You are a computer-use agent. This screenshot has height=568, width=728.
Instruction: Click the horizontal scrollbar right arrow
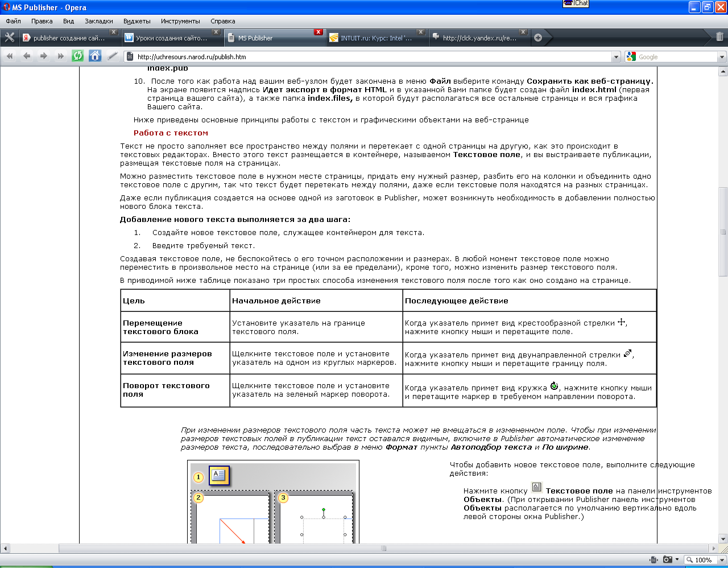point(714,549)
